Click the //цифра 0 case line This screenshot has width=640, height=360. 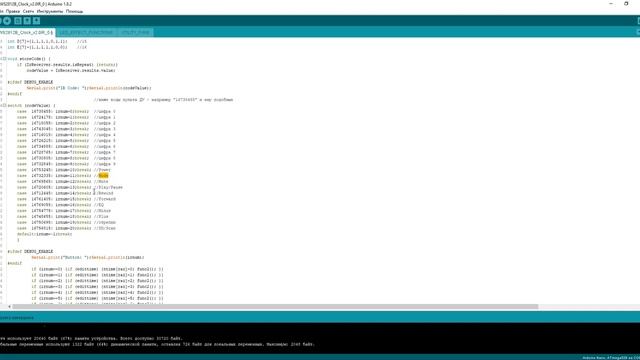(x=66, y=111)
